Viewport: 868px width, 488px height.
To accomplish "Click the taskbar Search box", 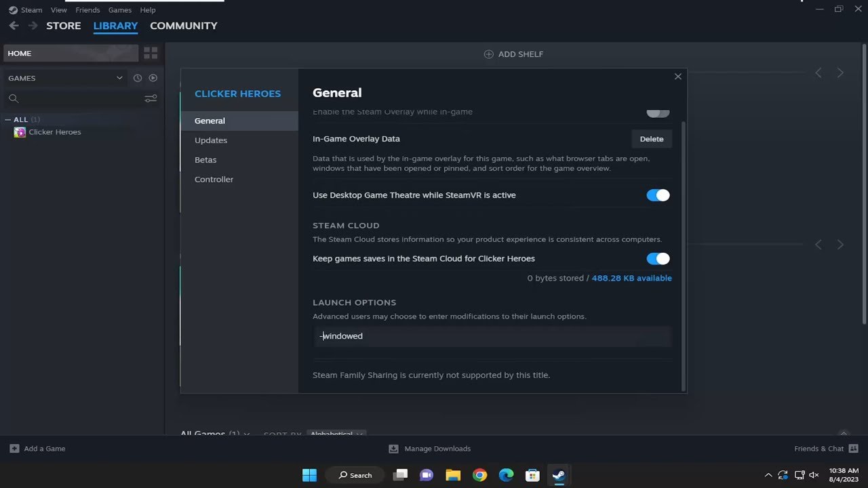I will (x=355, y=475).
